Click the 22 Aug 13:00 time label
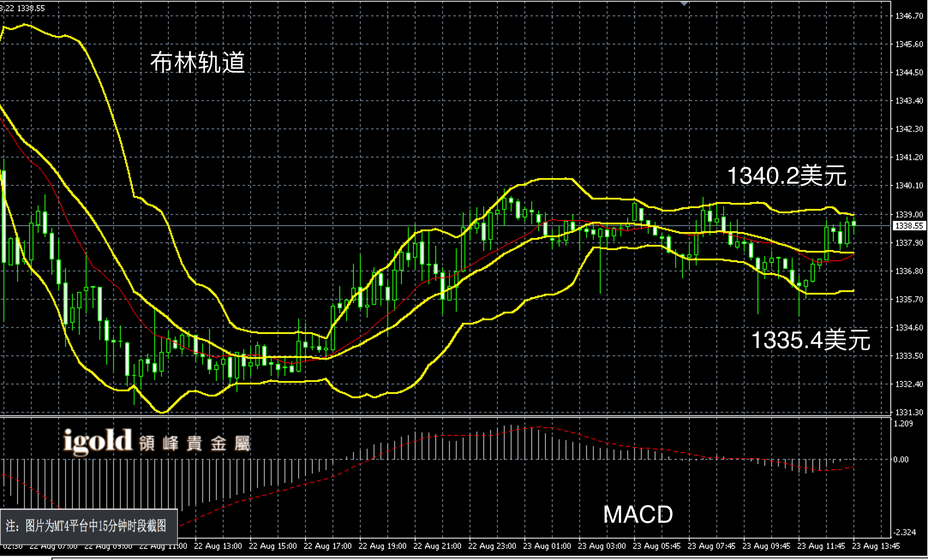928x560 pixels. [x=218, y=546]
